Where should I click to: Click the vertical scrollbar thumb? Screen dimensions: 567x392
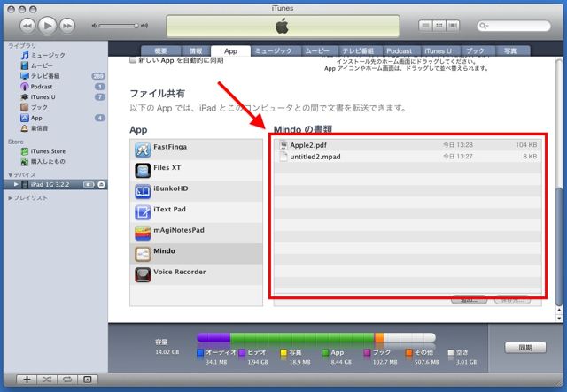(x=559, y=246)
